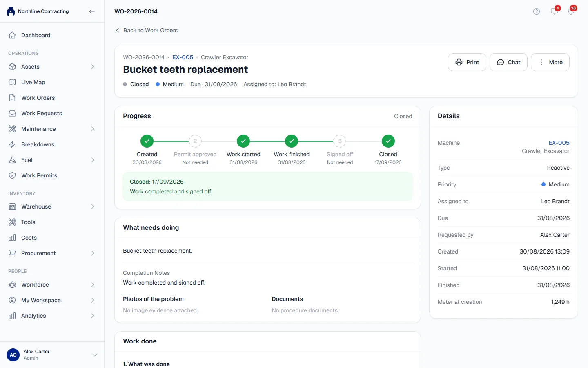Open the More actions menu
Screen dimensions: 588x368
(550, 62)
